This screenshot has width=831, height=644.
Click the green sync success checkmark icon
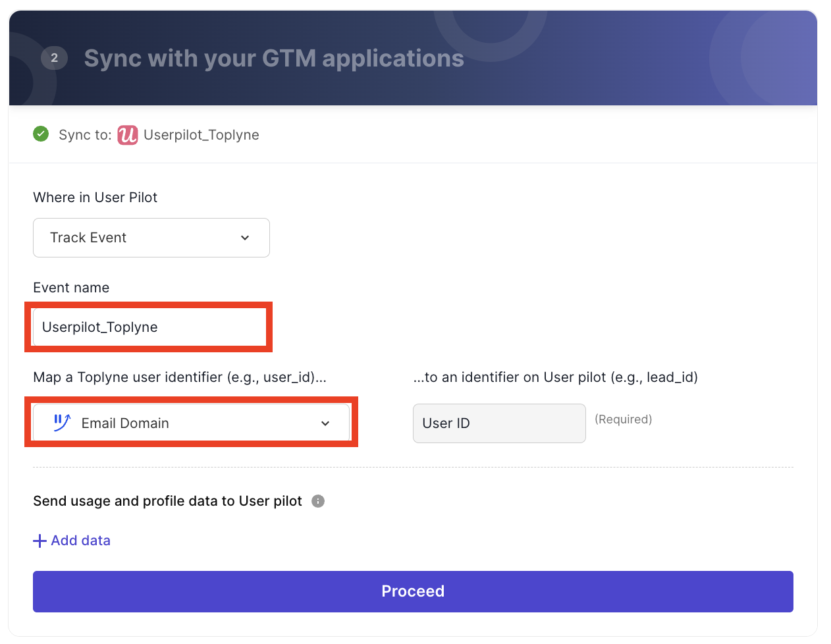(41, 134)
